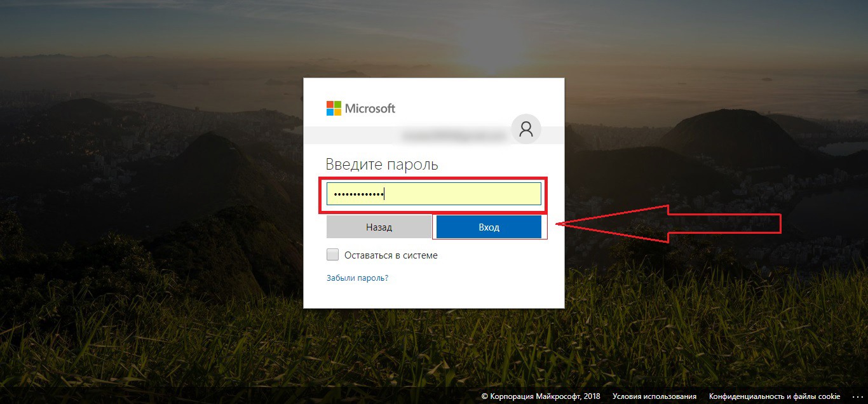Click the Вход sign-in button
The width and height of the screenshot is (868, 404).
pos(489,227)
